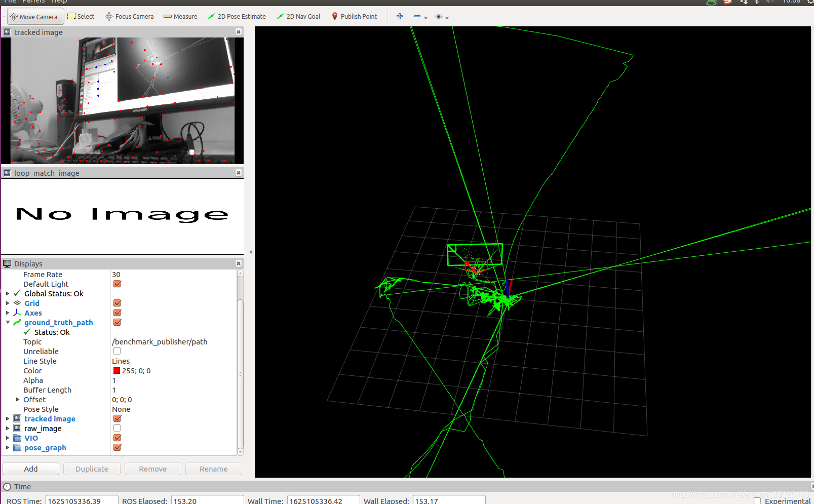Open the ground_truth_path color swatch
This screenshot has width=814, height=504.
116,370
